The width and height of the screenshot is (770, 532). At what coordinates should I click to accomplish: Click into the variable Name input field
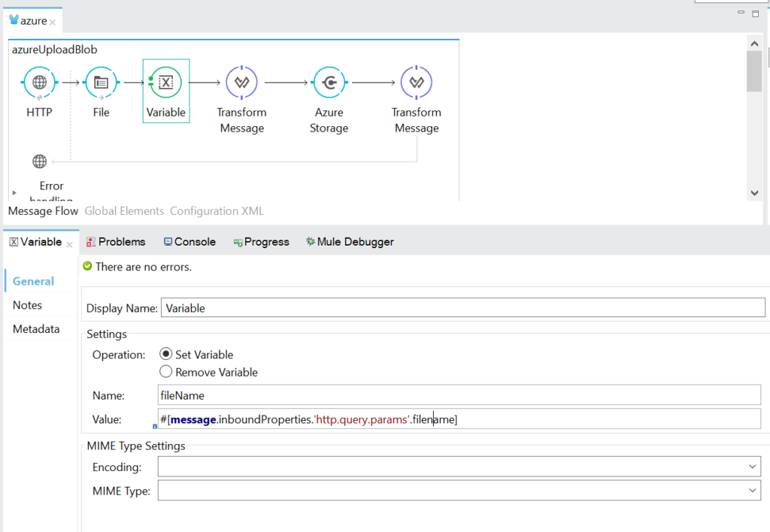point(459,395)
